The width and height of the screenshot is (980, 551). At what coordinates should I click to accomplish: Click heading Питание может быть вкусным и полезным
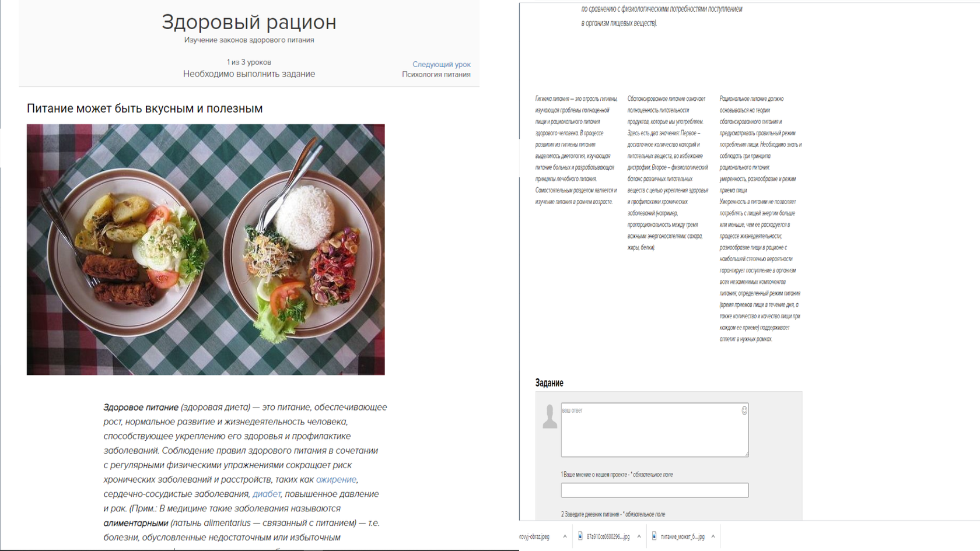pyautogui.click(x=145, y=108)
